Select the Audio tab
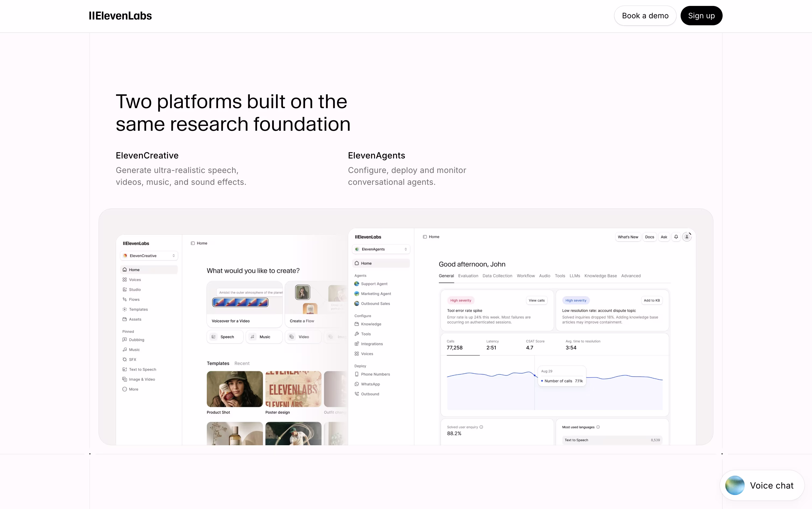The width and height of the screenshot is (812, 509). tap(545, 276)
